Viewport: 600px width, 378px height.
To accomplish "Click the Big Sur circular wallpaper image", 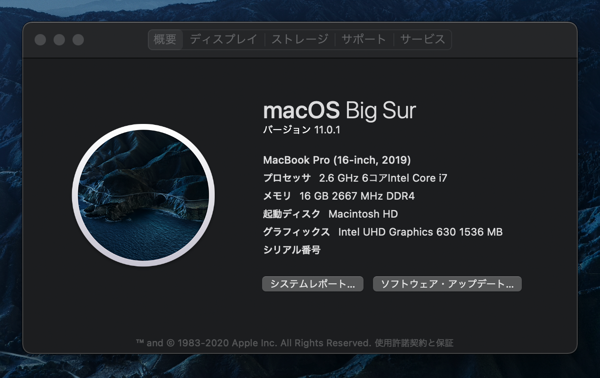I will 143,195.
